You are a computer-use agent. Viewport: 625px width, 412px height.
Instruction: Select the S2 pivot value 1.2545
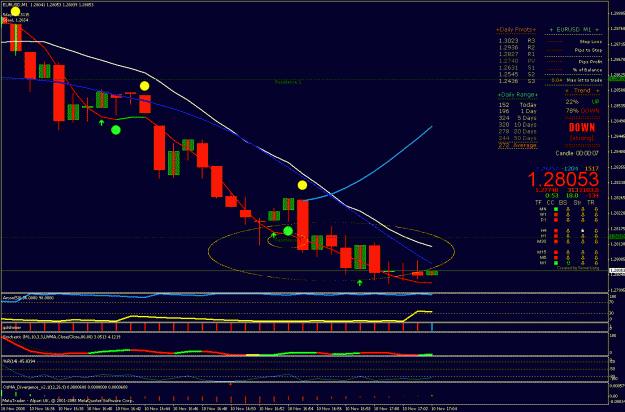[508, 74]
